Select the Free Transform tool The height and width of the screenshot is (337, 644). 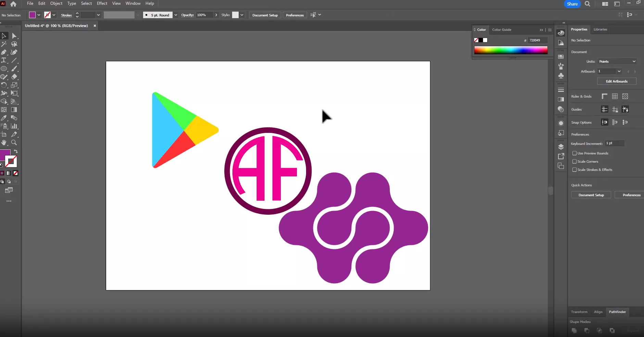[x=14, y=93]
